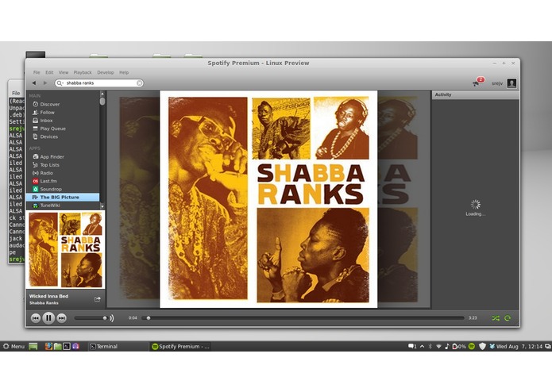552x392 pixels.
Task: Open the Spotify tray icon
Action: 472,346
